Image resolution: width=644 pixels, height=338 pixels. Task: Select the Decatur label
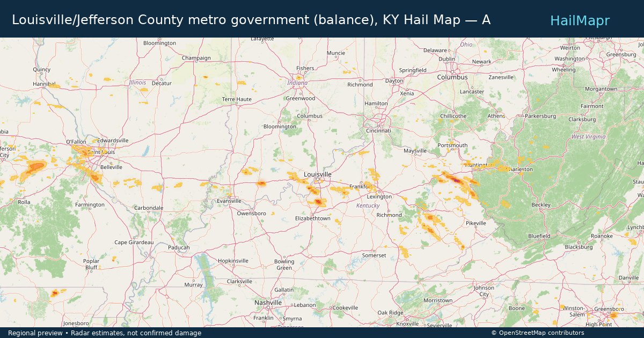tap(162, 84)
